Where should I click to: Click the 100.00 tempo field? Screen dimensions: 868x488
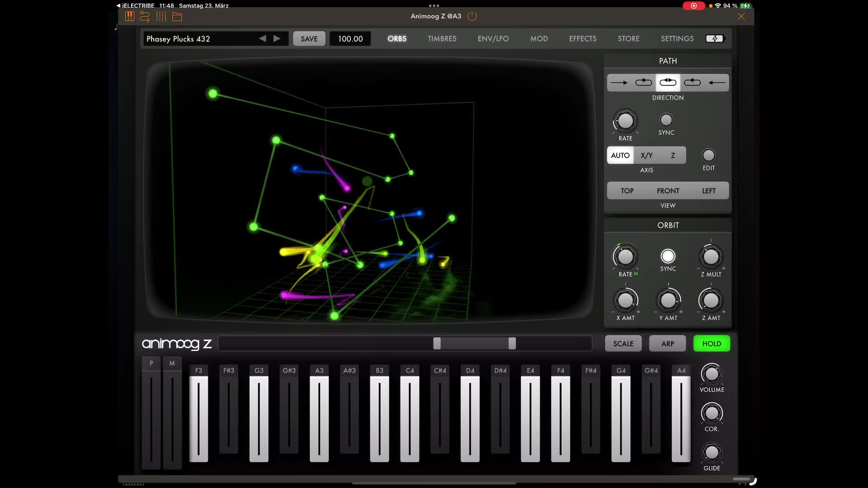point(350,39)
